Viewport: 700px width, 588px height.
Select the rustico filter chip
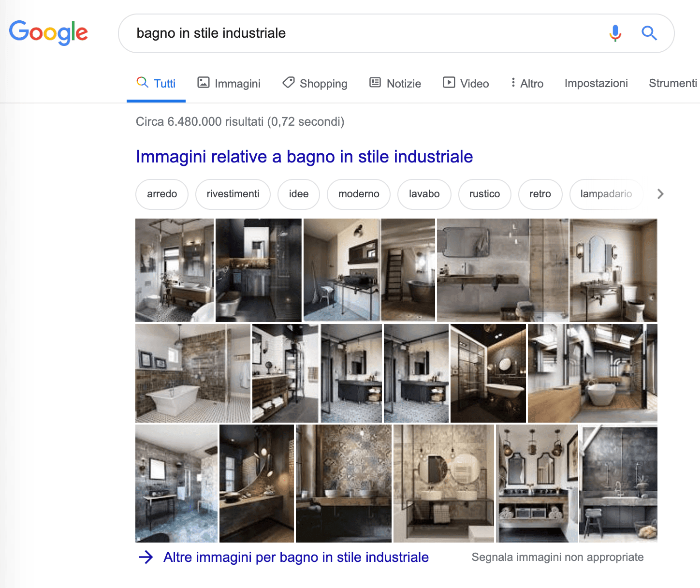(x=485, y=194)
